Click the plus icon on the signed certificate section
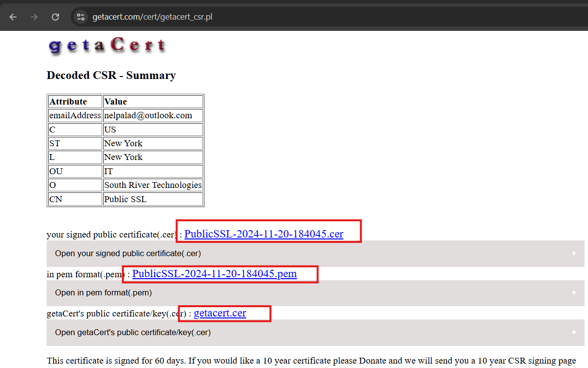Screen dimensions: 588x368 click(x=574, y=254)
